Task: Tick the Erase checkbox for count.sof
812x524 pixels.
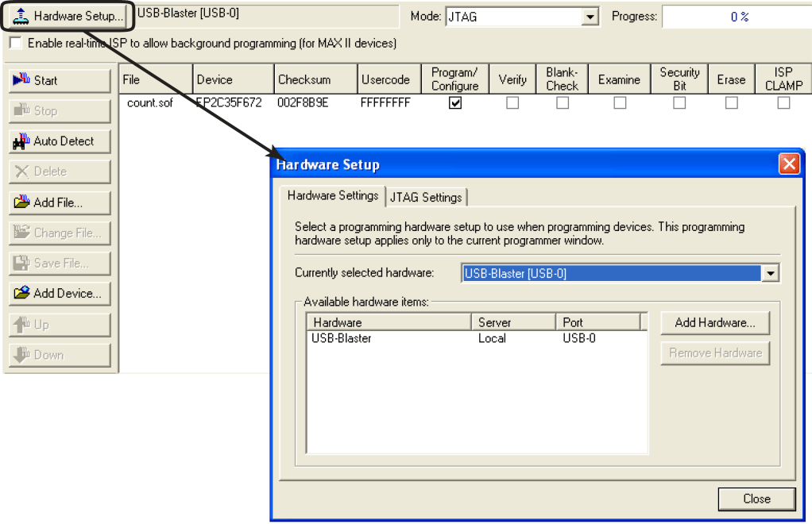Action: [731, 103]
